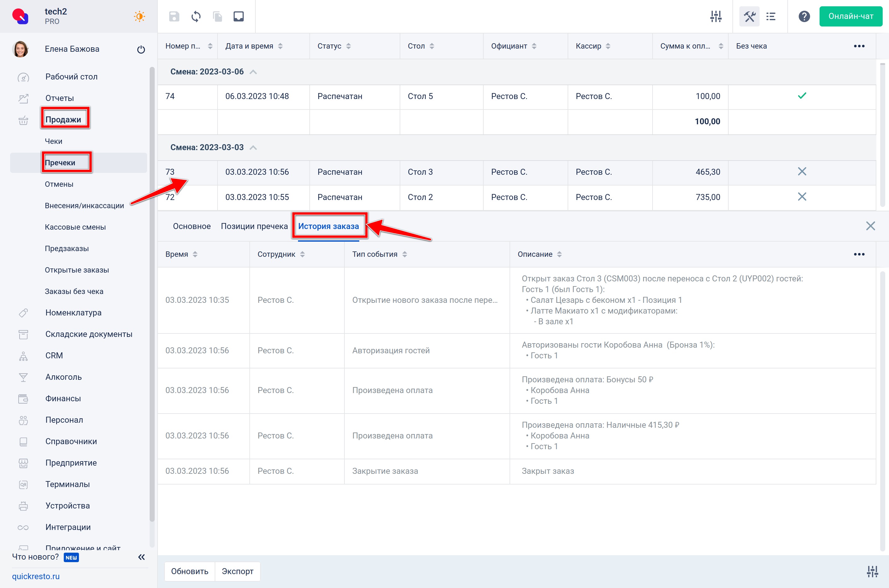Sort by Стол column
The image size is (889, 588).
click(x=432, y=46)
